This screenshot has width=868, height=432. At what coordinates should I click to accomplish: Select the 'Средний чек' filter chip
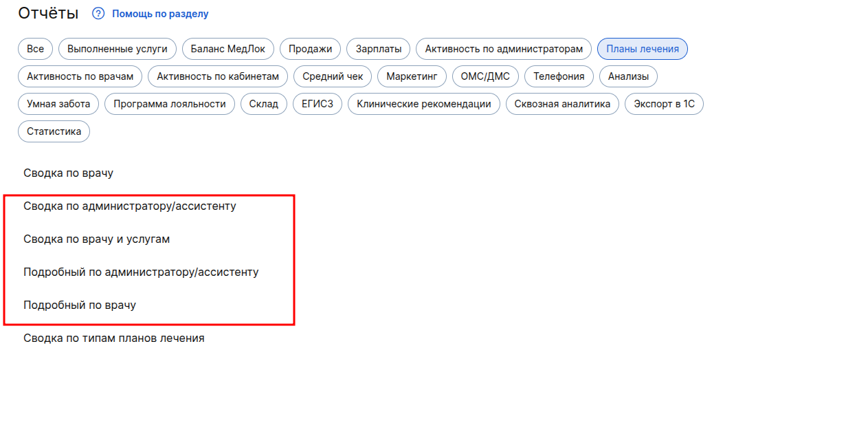pyautogui.click(x=333, y=76)
